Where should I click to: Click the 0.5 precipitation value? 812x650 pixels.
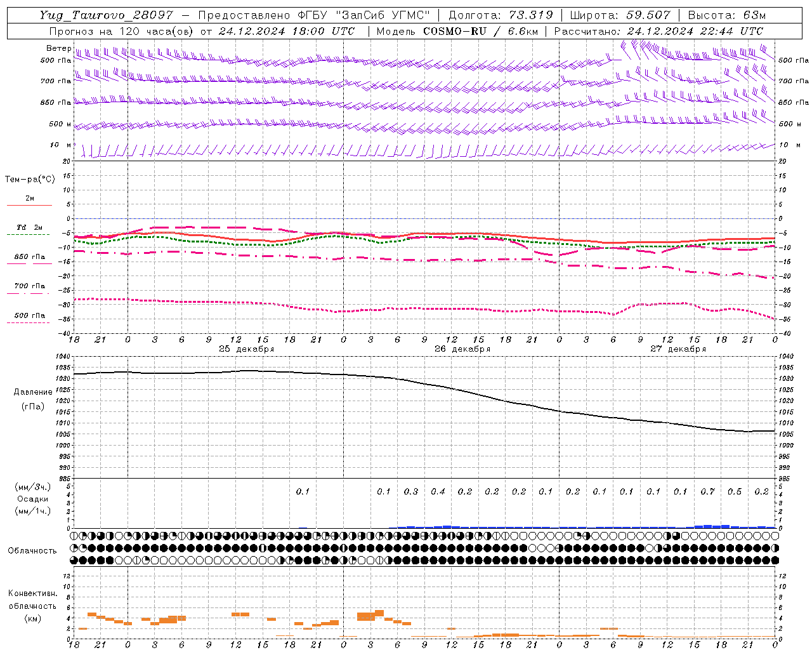pos(735,491)
